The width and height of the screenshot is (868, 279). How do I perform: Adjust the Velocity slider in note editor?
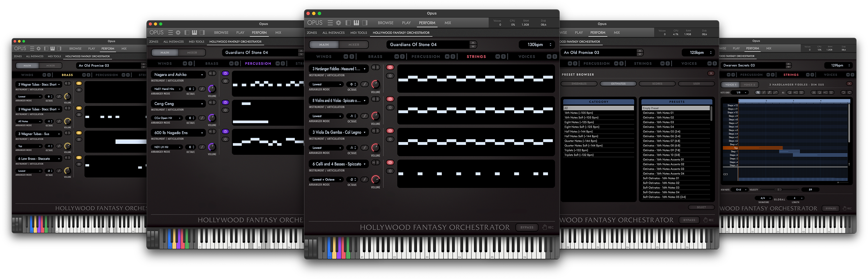coord(779,189)
